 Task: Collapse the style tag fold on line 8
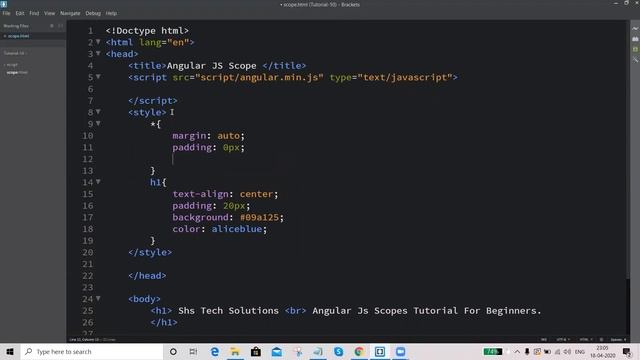coord(98,112)
